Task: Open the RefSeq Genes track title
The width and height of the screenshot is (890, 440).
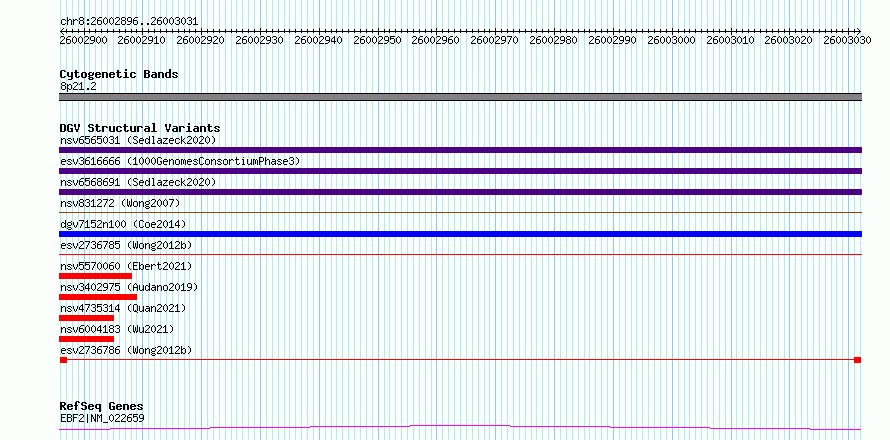Action: point(102,407)
